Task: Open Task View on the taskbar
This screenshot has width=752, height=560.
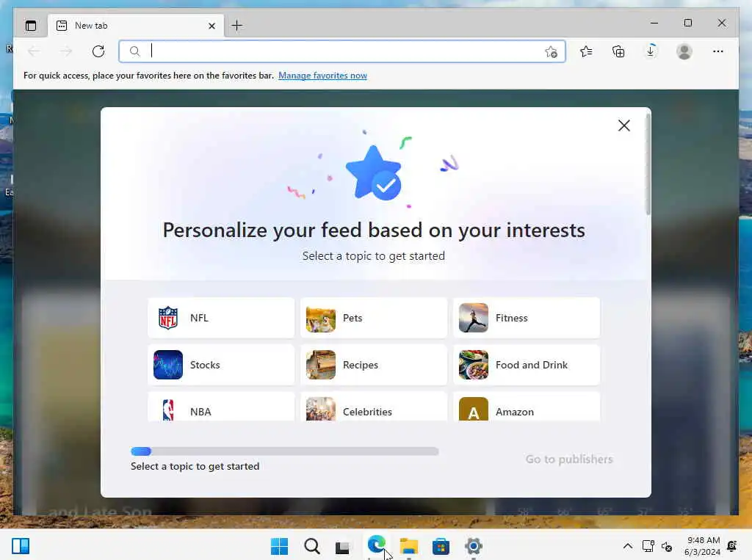Action: click(x=342, y=546)
